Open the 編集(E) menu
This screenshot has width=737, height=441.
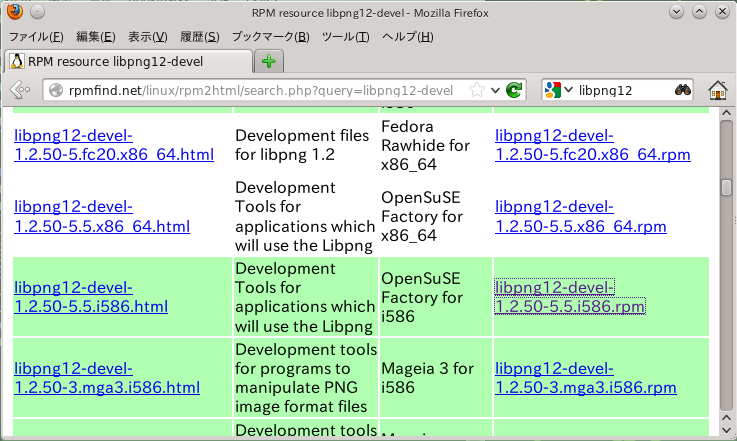click(x=95, y=37)
